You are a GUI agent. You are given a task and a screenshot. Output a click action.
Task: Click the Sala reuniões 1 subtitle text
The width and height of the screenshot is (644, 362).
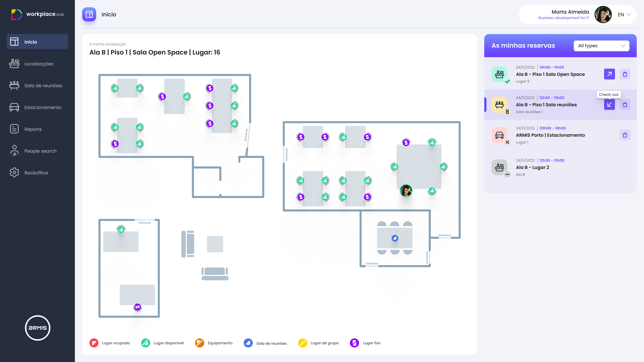pos(529,112)
